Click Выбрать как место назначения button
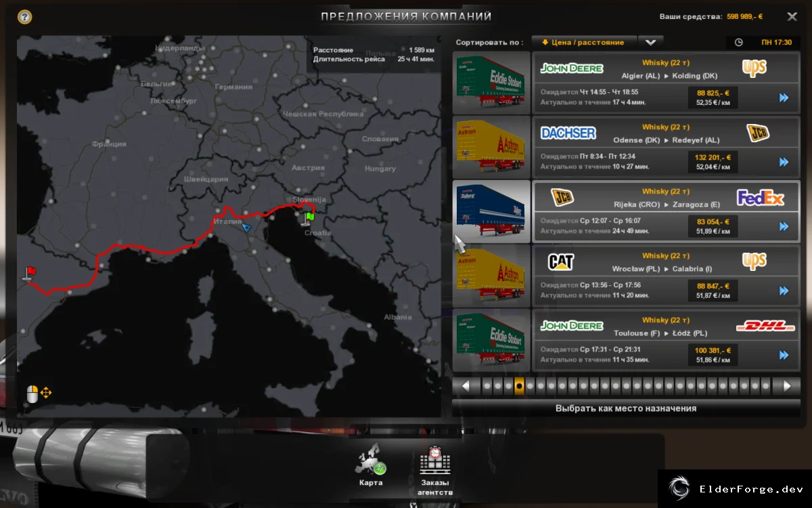The height and width of the screenshot is (508, 812). click(626, 408)
